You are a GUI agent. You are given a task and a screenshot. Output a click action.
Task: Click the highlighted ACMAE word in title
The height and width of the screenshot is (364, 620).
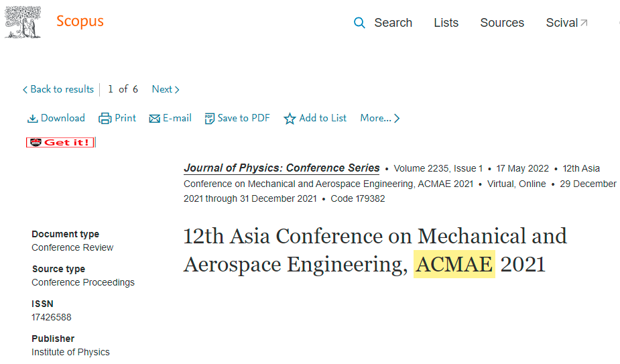(454, 264)
